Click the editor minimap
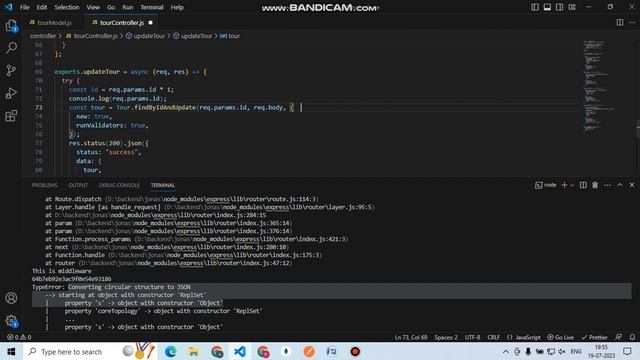The width and height of the screenshot is (640, 360). click(599, 86)
